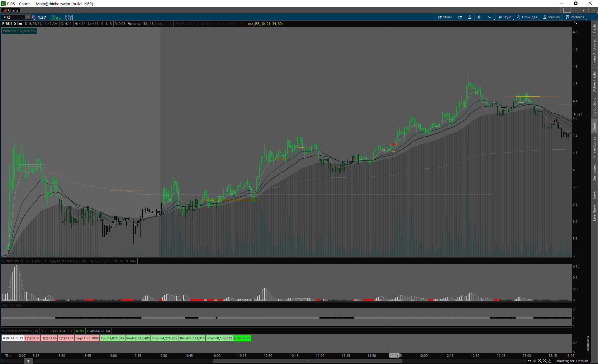The height and width of the screenshot is (364, 598).
Task: Click the zoom in magnifier icon
Action: pyautogui.click(x=540, y=361)
